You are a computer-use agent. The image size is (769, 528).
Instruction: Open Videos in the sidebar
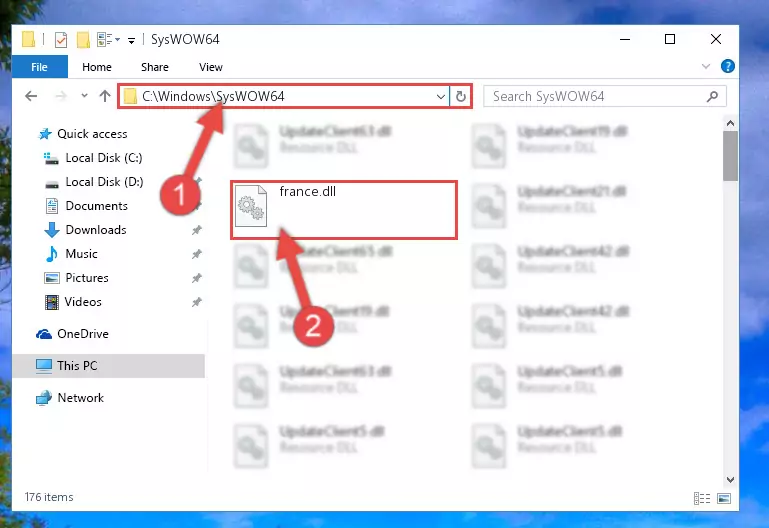click(83, 302)
